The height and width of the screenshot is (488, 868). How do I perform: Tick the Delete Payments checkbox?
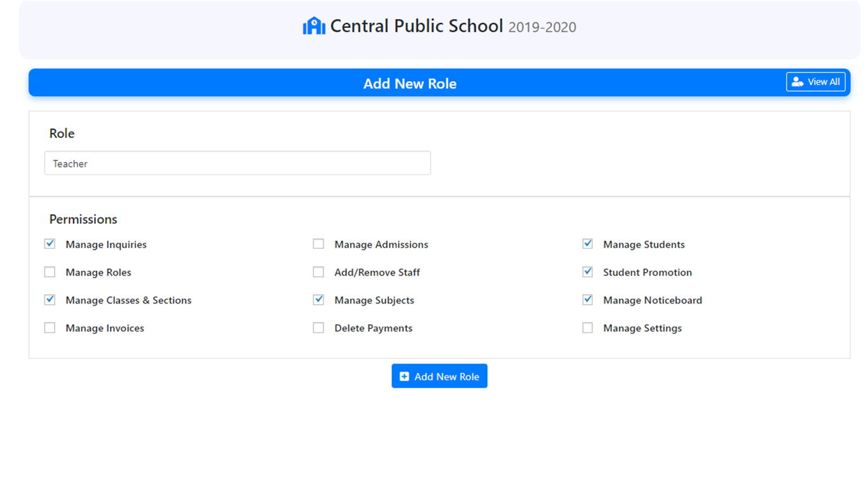point(318,328)
